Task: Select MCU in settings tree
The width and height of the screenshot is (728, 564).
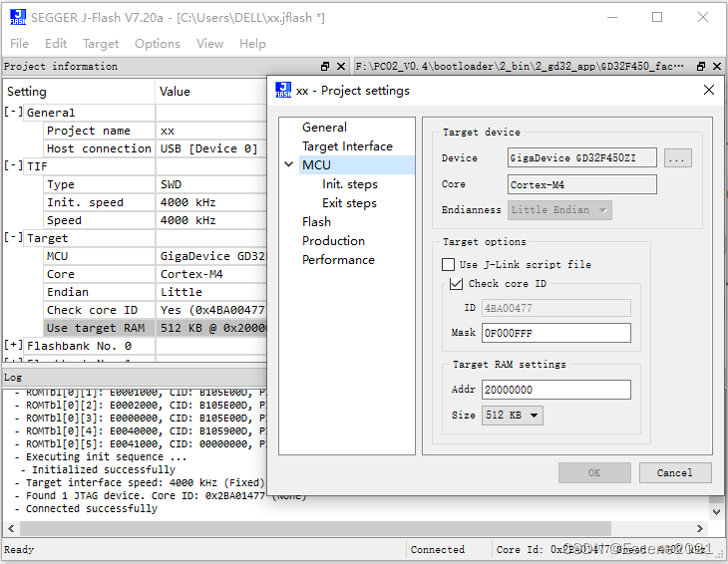Action: click(357, 165)
